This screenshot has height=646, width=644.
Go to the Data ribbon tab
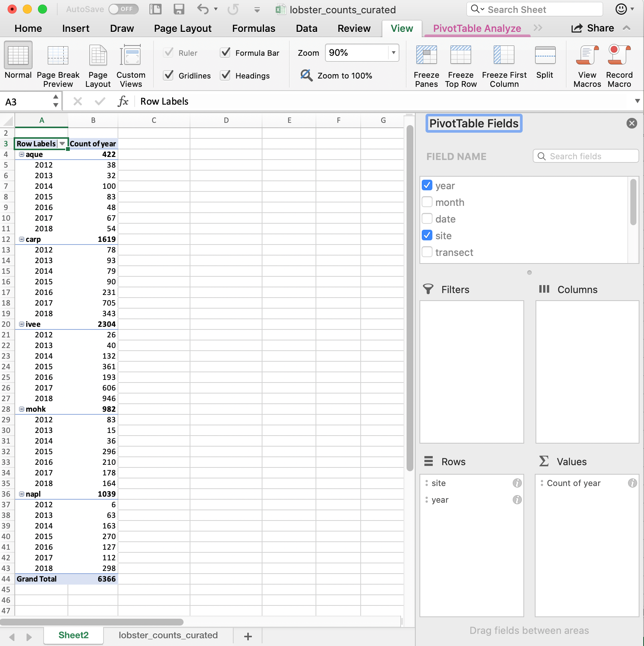tap(306, 28)
